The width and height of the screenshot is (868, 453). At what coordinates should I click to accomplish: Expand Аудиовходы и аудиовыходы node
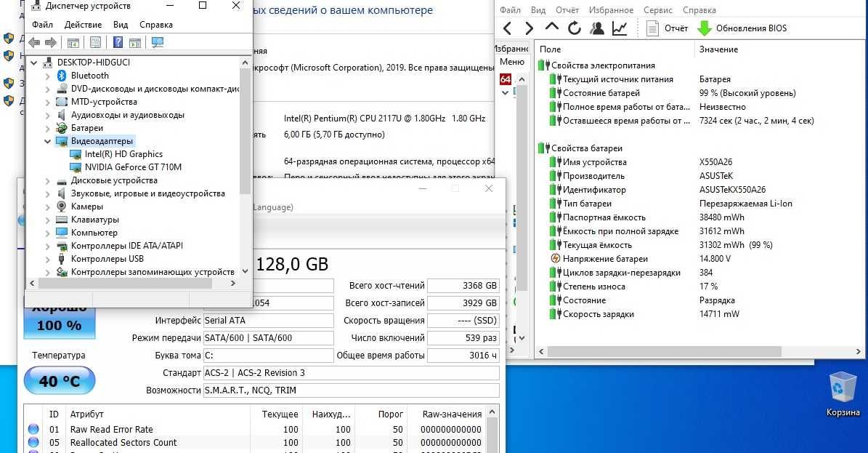tap(48, 116)
